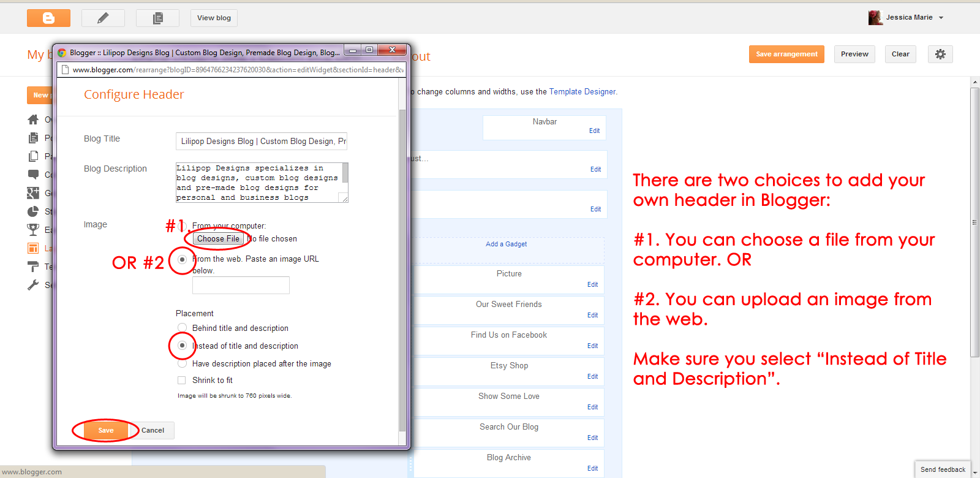Open the Template Designer link
Image resolution: width=980 pixels, height=478 pixels.
[582, 91]
